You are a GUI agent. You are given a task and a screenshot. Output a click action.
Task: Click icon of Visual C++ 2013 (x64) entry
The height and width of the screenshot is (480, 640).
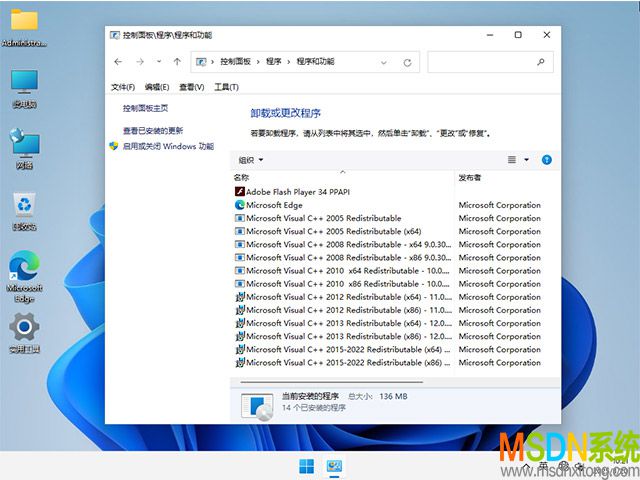pyautogui.click(x=240, y=323)
